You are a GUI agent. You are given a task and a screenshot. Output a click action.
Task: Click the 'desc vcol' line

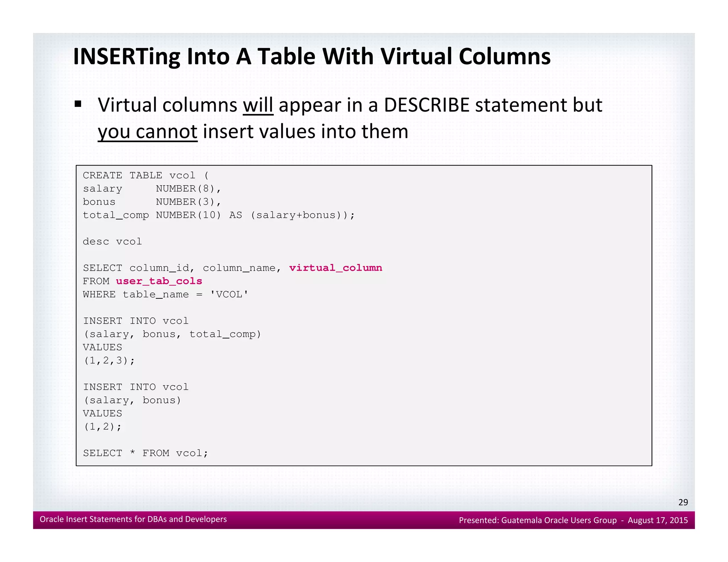point(112,242)
